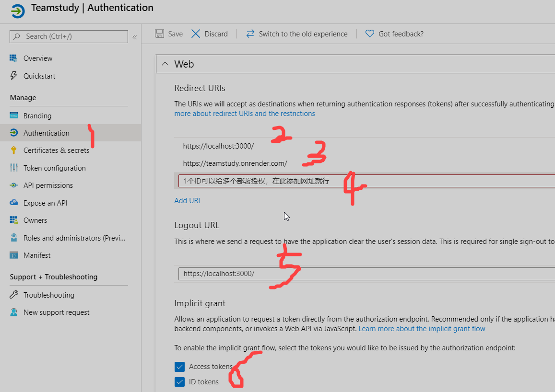The image size is (555, 392).
Task: Click the Certificates & secrets key icon
Action: click(13, 150)
